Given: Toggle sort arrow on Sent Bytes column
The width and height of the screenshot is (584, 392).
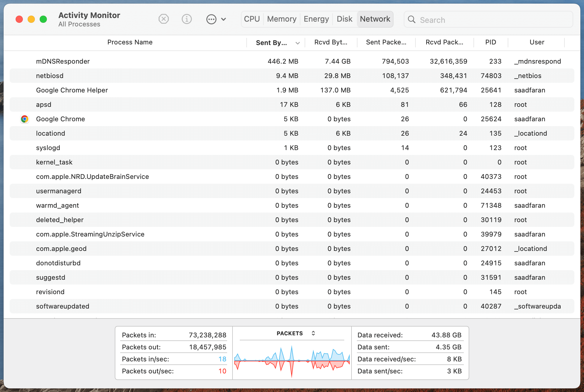Looking at the screenshot, I should point(297,43).
